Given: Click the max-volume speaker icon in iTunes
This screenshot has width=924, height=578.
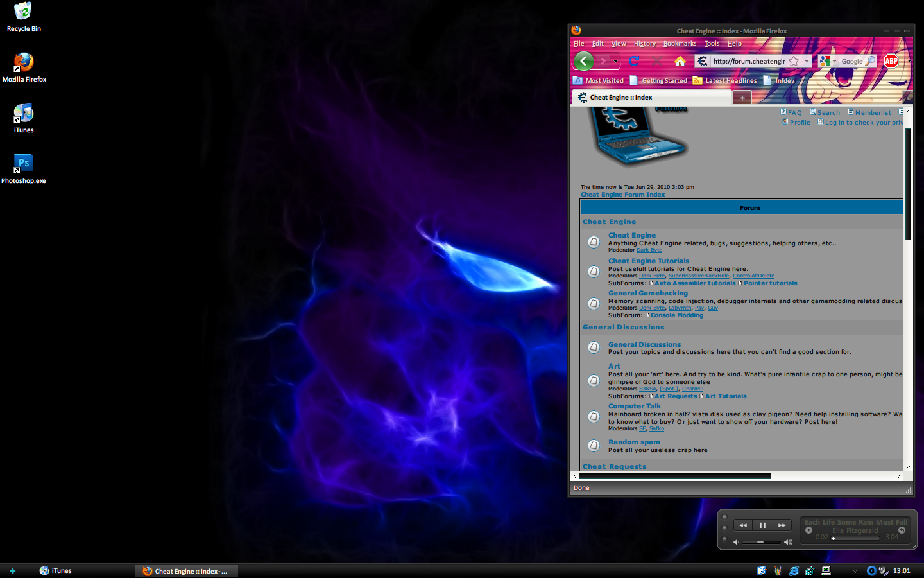Looking at the screenshot, I should 788,542.
